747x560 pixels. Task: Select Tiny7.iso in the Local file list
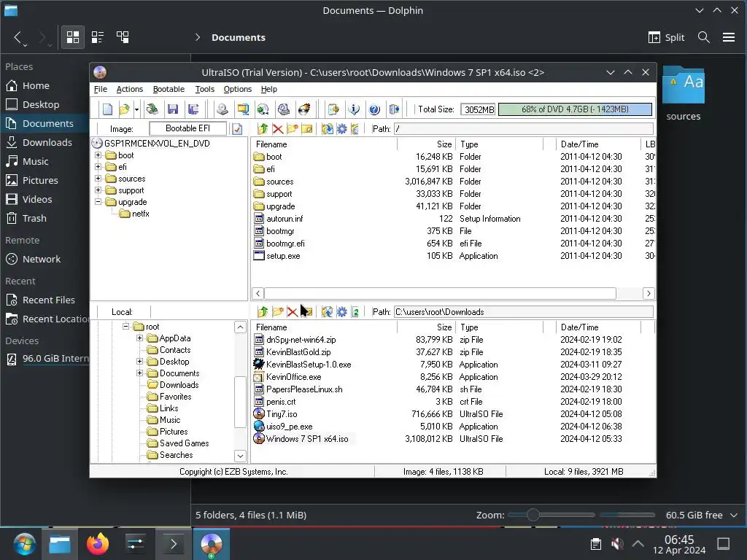tap(282, 414)
